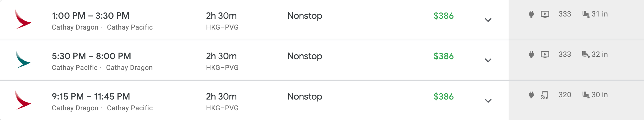
Task: Click 30 in legroom seat icon
Action: (586, 95)
